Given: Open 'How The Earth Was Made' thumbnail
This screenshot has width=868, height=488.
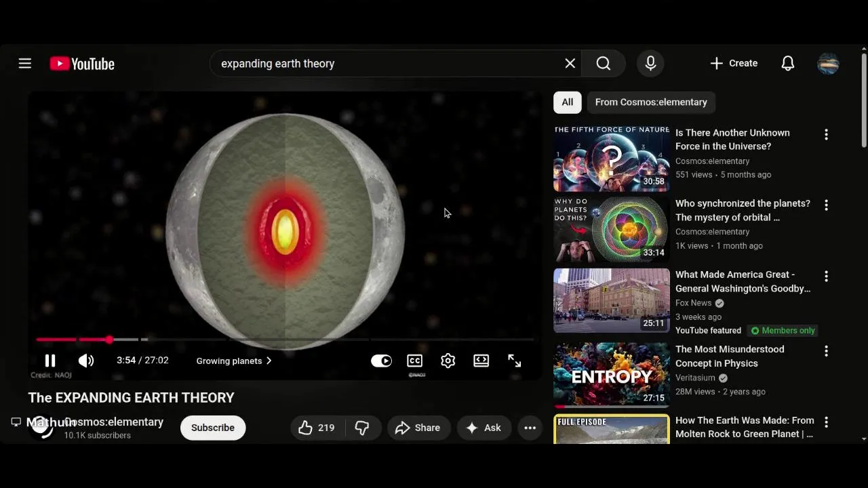Looking at the screenshot, I should tap(612, 429).
